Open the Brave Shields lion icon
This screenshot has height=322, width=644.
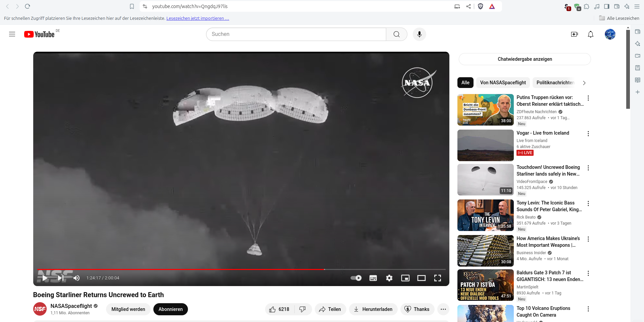point(481,6)
